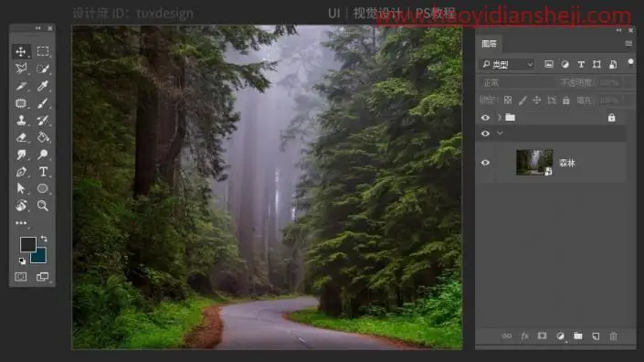Expand the locked folder group
Image resolution: width=644 pixels, height=362 pixels.
[x=500, y=118]
